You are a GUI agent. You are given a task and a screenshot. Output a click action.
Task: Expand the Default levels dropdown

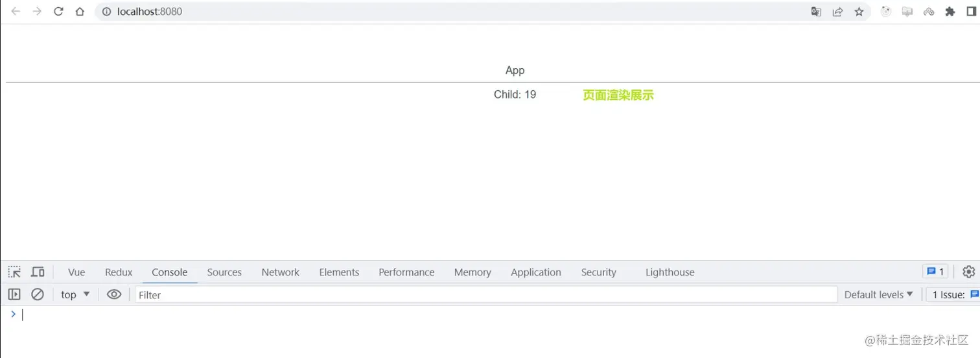tap(878, 294)
